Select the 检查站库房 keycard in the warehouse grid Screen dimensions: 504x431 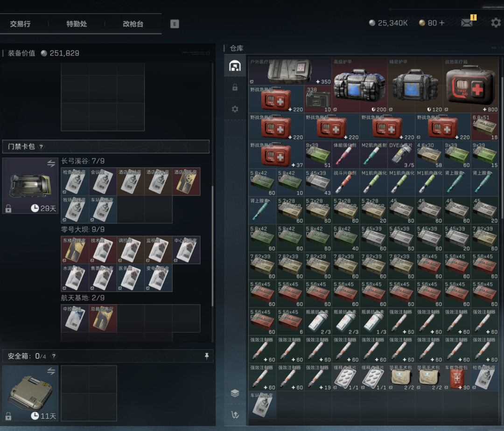485,377
